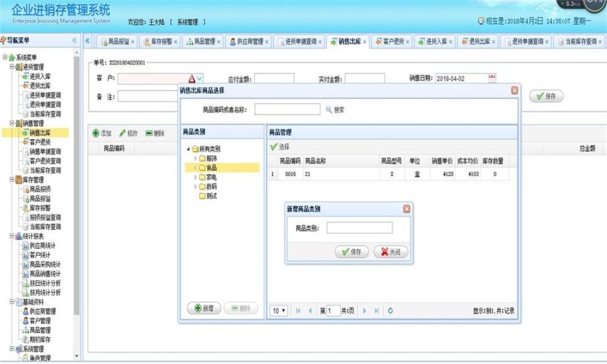Open the 客户 combo box dropdown arrow
This screenshot has width=607, height=364.
click(x=200, y=79)
